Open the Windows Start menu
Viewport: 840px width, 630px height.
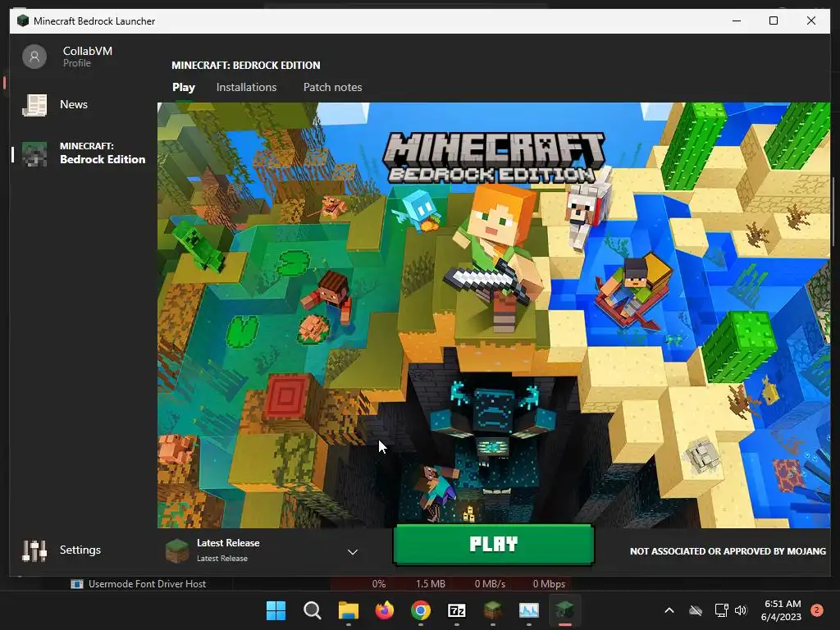click(x=276, y=610)
